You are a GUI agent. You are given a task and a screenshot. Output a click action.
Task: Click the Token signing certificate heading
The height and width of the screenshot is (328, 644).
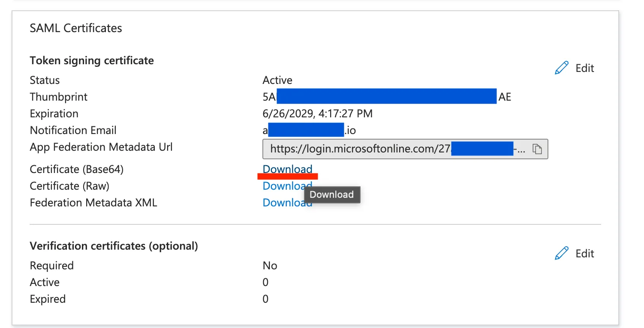click(92, 60)
